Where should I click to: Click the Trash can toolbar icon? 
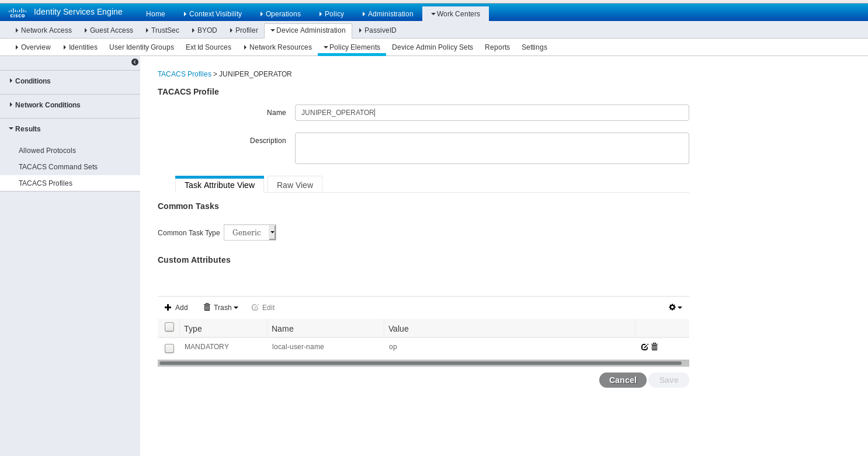(207, 307)
